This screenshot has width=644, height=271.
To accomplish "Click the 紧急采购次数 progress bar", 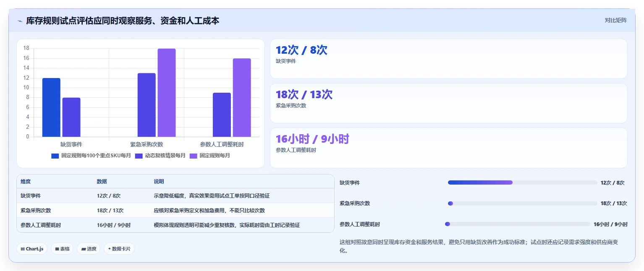I will 522,203.
